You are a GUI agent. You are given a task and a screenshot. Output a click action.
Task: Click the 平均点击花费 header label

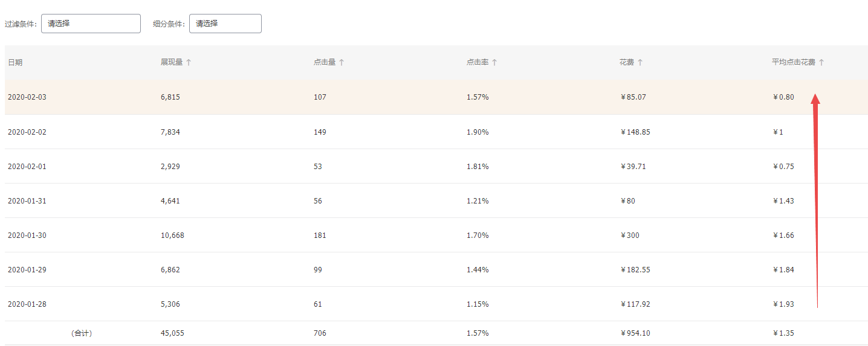click(x=793, y=62)
